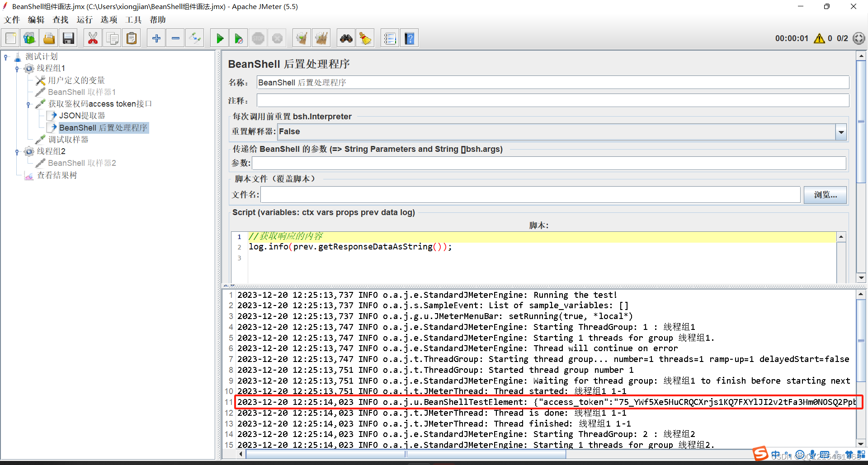The width and height of the screenshot is (868, 465).
Task: Click the grey Shutdown icon
Action: pyautogui.click(x=278, y=38)
